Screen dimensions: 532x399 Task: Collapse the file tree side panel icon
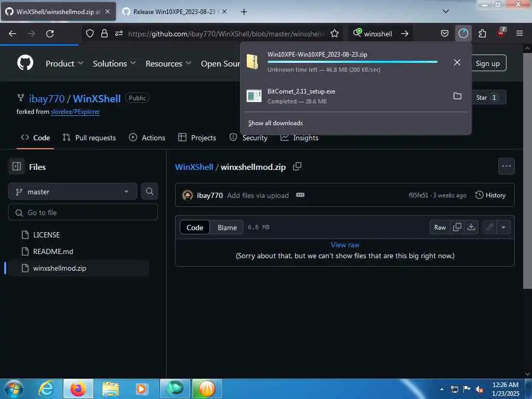click(17, 167)
